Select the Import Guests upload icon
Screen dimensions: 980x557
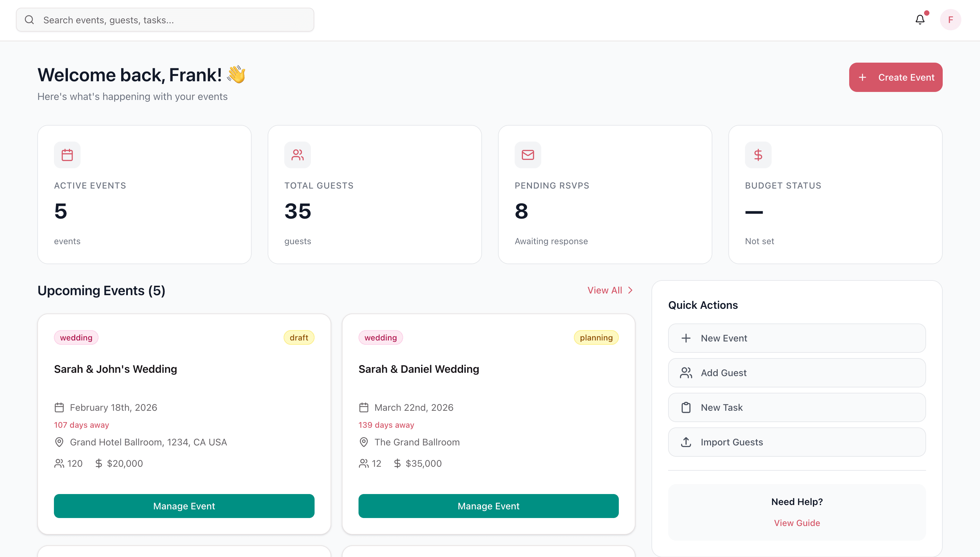(686, 442)
